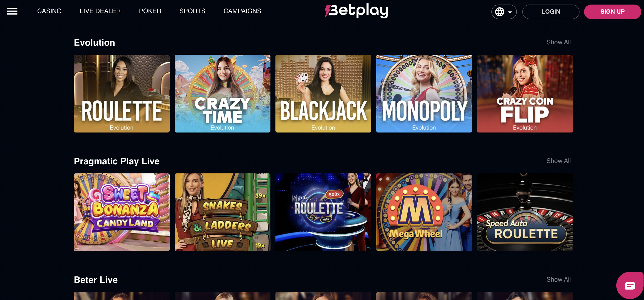Screen dimensions: 644x300
Task: Navigate to SPORTS
Action: tap(192, 11)
